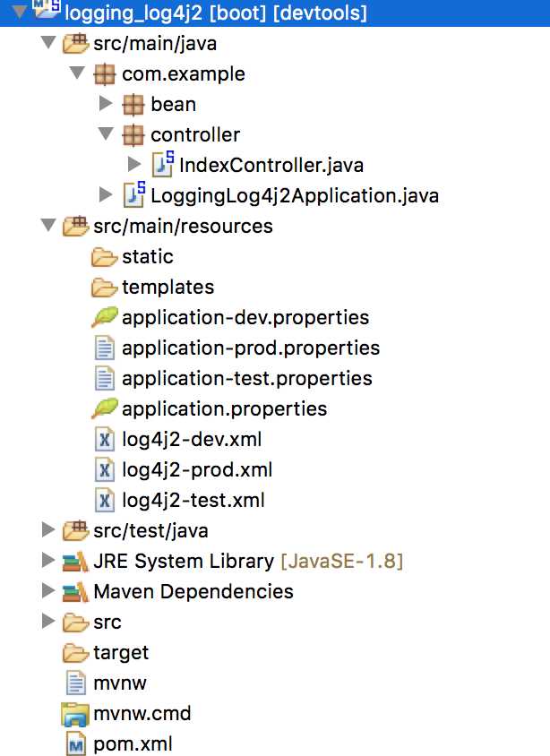Viewport: 550px width, 756px height.
Task: Expand the plain src folder arrow
Action: [48, 621]
